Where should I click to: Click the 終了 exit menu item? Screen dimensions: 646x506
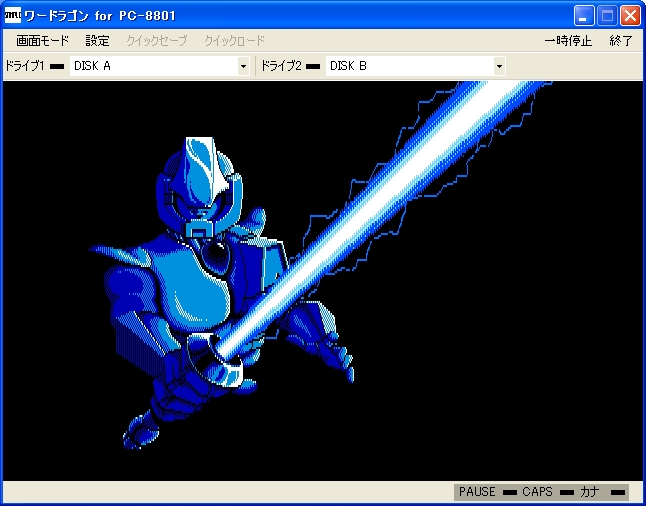621,41
